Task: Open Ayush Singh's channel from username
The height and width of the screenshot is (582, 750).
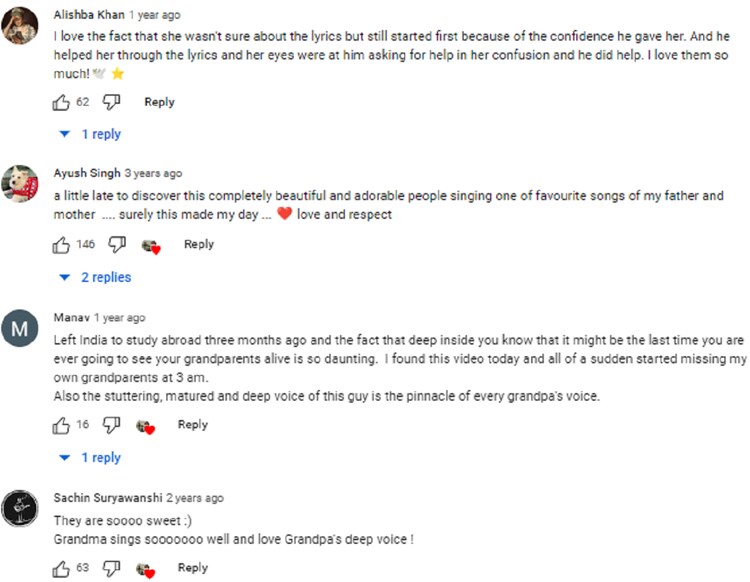Action: [87, 173]
